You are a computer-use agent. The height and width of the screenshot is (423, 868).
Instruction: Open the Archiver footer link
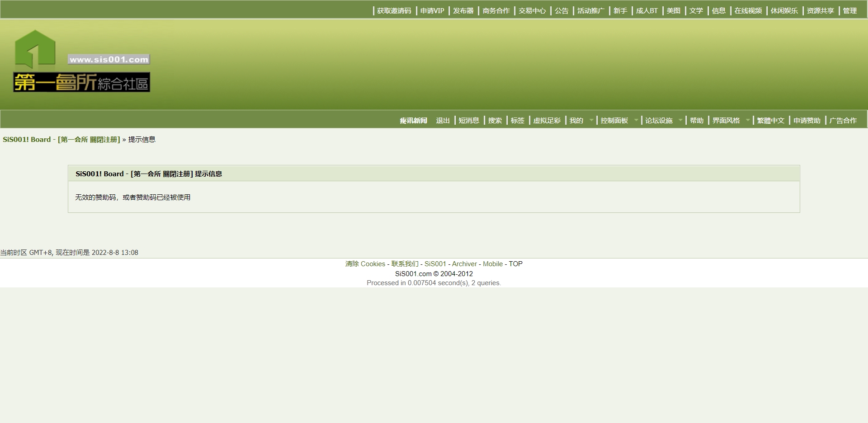(x=464, y=264)
